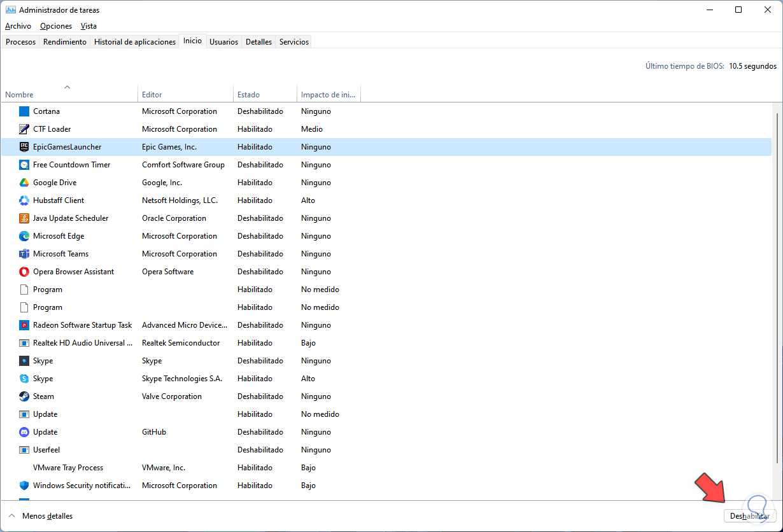The height and width of the screenshot is (532, 783).
Task: Click the 'Netsoft Holdings, LLC.' editor cell
Action: click(180, 200)
